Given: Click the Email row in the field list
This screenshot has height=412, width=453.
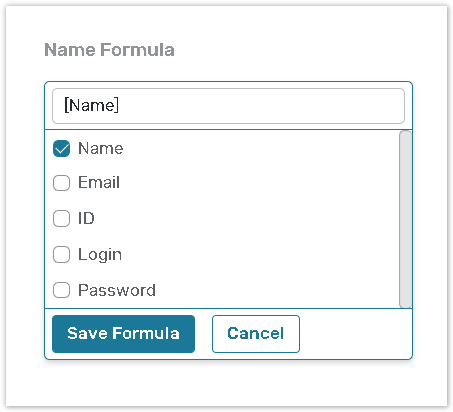Looking at the screenshot, I should 222,183.
